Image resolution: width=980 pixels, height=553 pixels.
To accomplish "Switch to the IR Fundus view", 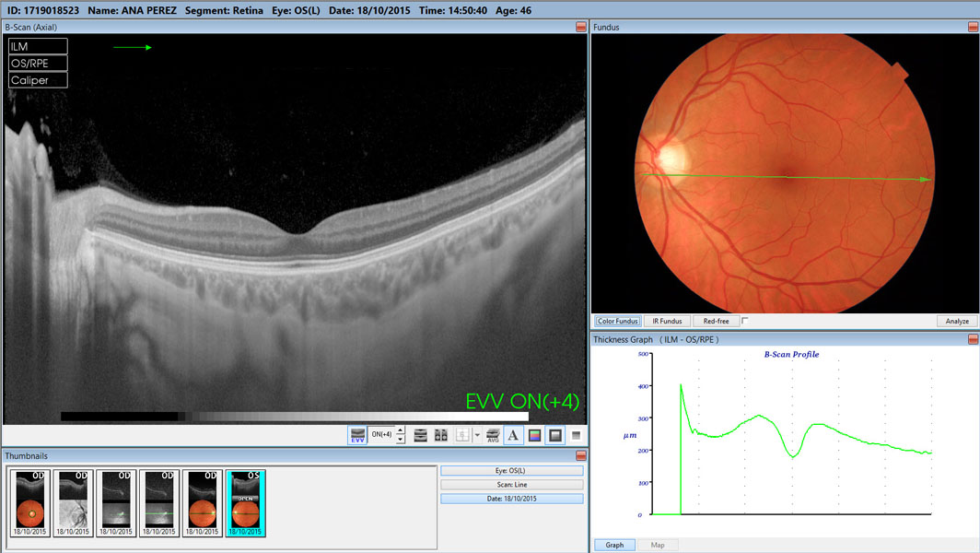I will tap(667, 321).
